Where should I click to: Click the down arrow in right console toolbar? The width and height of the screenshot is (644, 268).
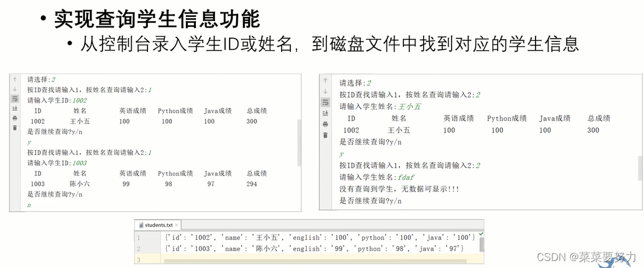tap(325, 92)
